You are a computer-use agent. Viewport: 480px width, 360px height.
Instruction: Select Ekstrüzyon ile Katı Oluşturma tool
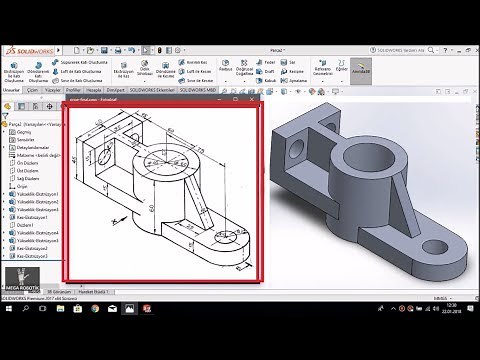(14, 72)
